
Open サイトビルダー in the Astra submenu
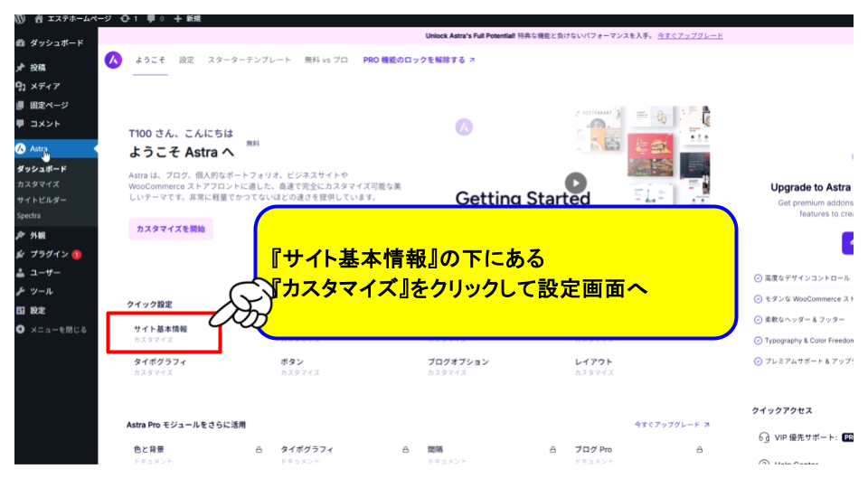[x=42, y=200]
